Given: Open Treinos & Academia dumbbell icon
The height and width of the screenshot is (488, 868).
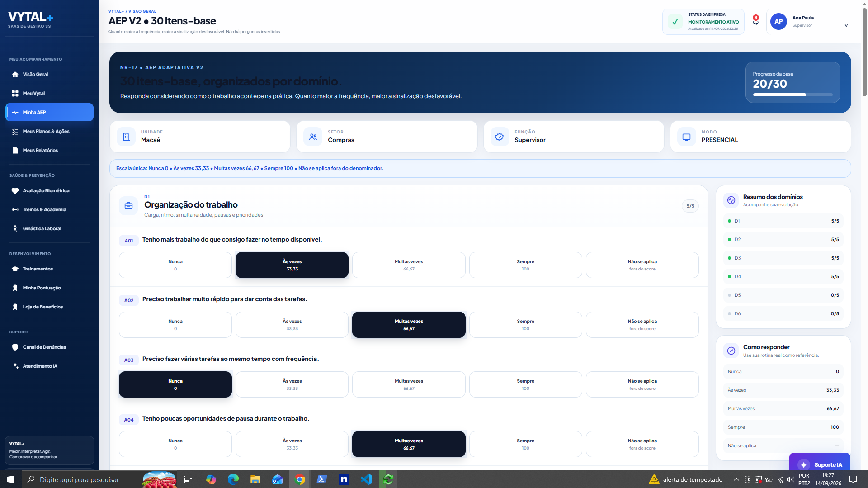Looking at the screenshot, I should click(x=15, y=209).
